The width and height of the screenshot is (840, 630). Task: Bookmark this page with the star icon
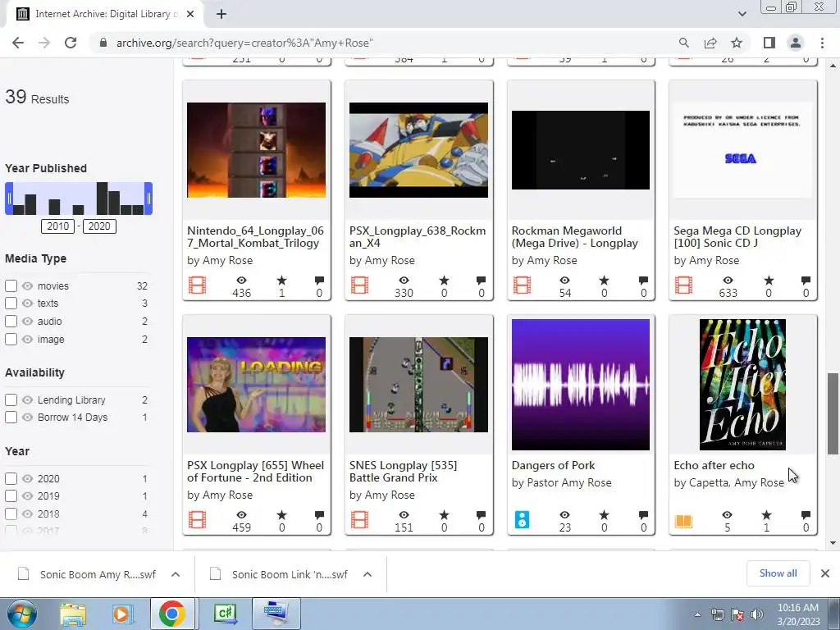[737, 43]
